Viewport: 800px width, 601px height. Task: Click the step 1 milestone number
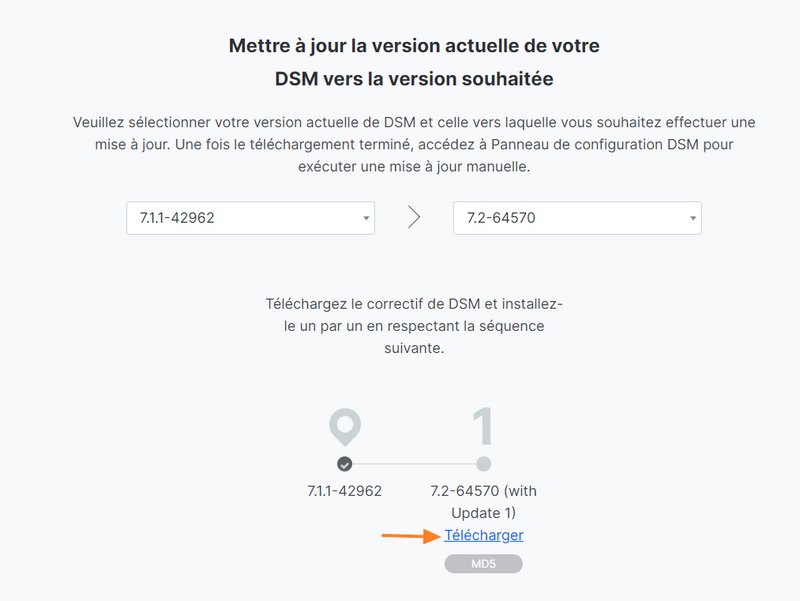point(483,427)
